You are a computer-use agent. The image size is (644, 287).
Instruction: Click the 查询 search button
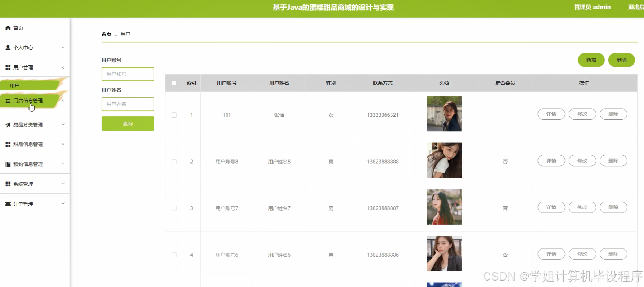(x=128, y=124)
